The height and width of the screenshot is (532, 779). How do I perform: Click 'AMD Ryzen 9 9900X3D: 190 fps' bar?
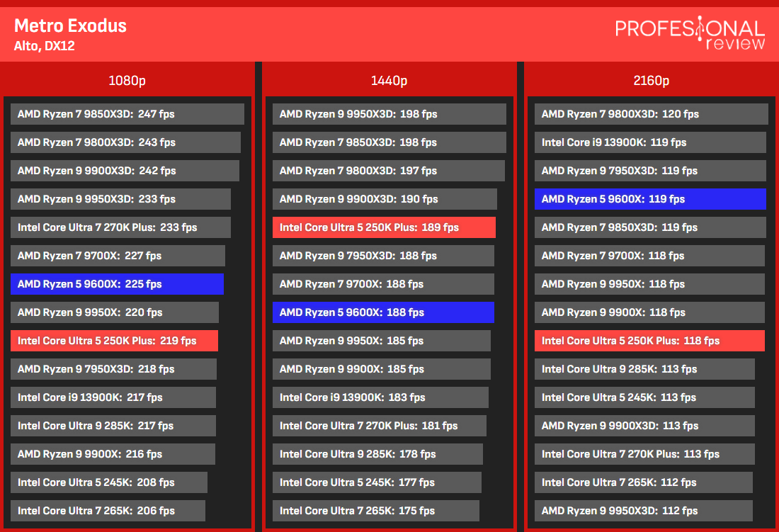pos(385,198)
